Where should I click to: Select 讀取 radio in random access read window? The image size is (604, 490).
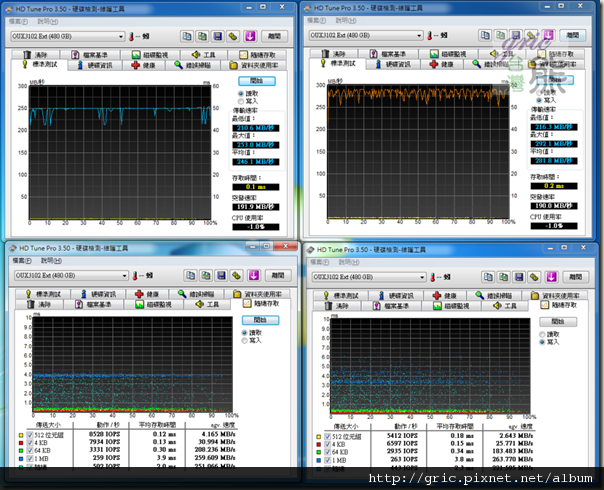tap(244, 333)
